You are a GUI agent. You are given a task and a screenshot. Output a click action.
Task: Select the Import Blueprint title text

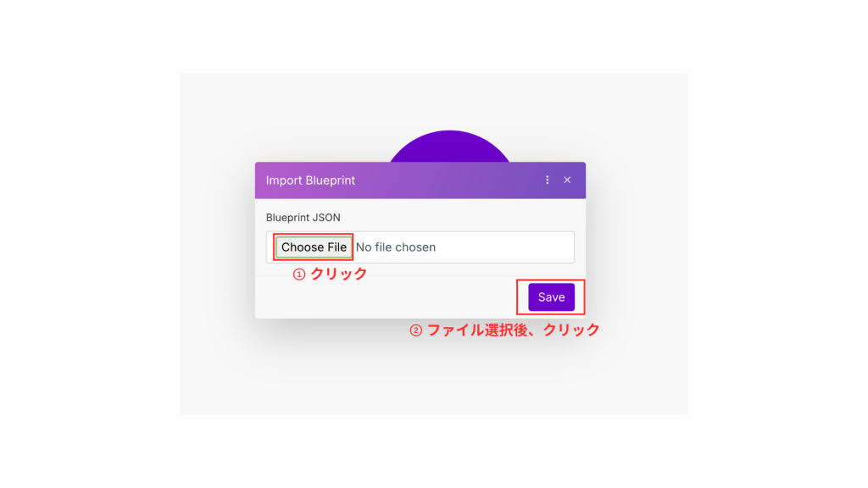coord(310,180)
